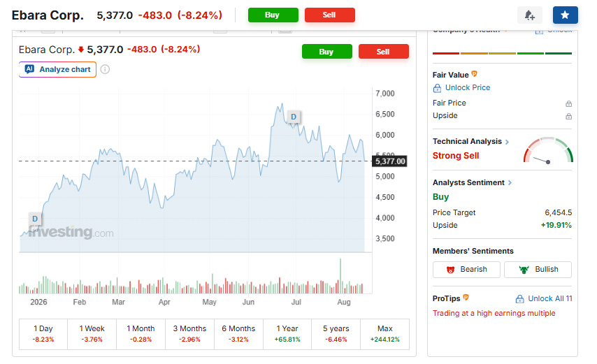This screenshot has width=597, height=364.
Task: Click the info icon beside Analyze chart
Action: (105, 69)
